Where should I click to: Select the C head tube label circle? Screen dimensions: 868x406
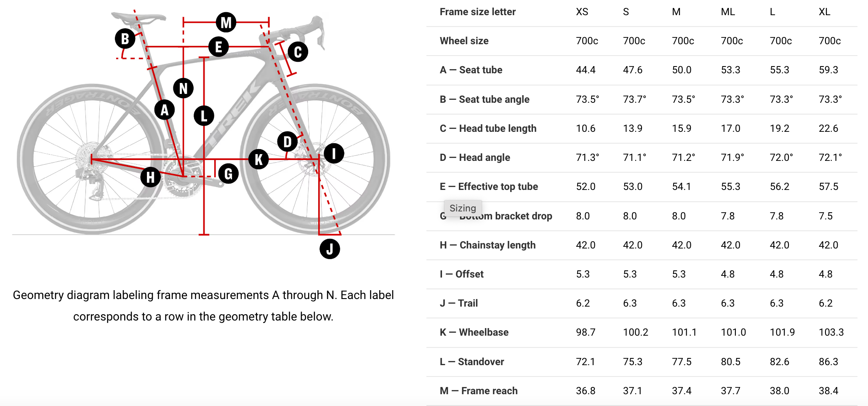298,52
